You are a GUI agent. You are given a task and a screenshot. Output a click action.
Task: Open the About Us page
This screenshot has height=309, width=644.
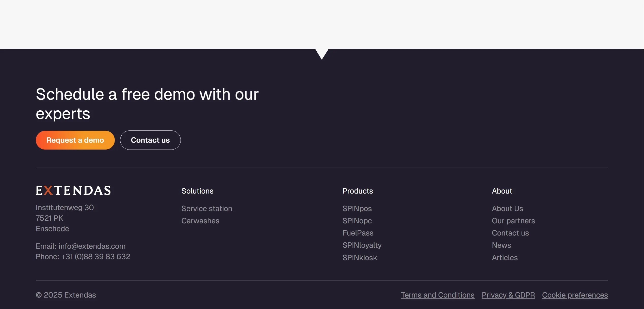tap(507, 209)
